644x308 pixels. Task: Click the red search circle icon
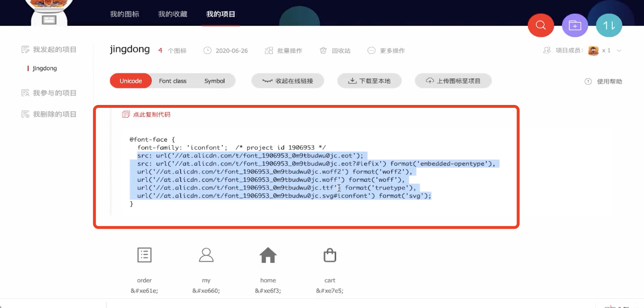(x=540, y=25)
